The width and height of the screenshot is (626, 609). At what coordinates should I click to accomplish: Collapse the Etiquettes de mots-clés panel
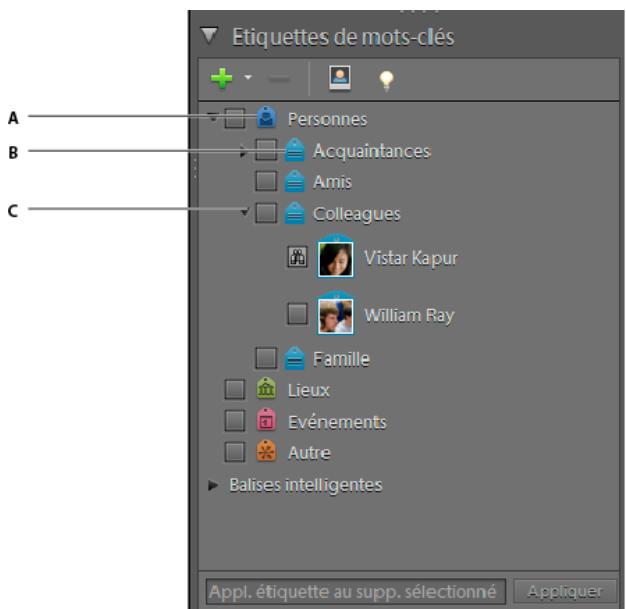tap(209, 36)
